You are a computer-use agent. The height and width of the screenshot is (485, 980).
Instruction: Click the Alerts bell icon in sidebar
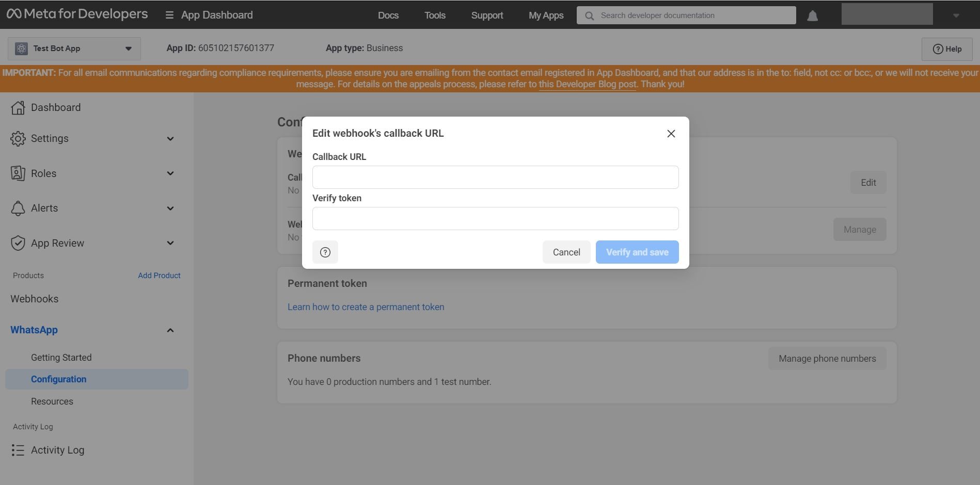point(18,208)
